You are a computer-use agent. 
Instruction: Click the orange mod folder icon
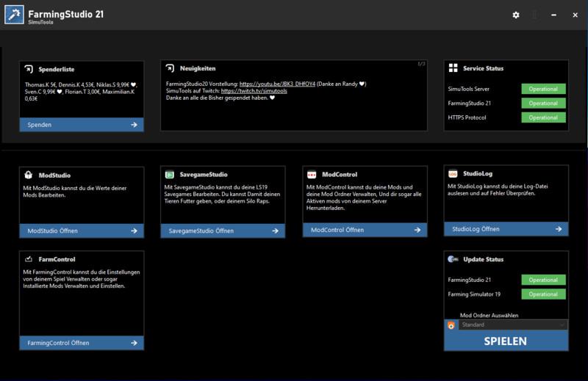click(451, 324)
